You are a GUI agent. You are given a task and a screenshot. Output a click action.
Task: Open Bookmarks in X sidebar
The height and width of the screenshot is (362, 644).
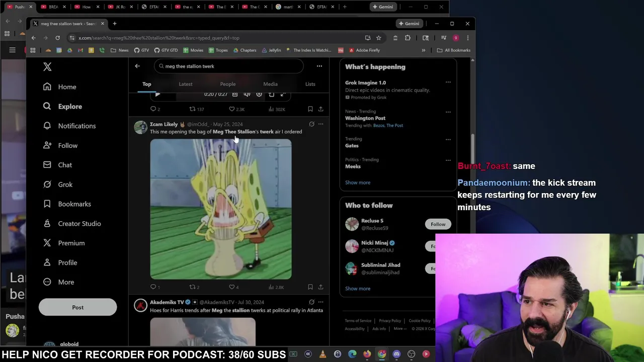pyautogui.click(x=67, y=204)
